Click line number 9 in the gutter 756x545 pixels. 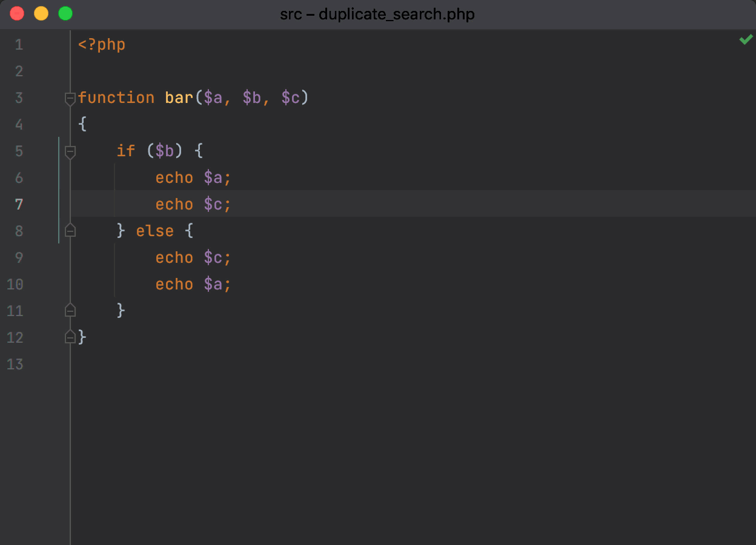pos(19,258)
